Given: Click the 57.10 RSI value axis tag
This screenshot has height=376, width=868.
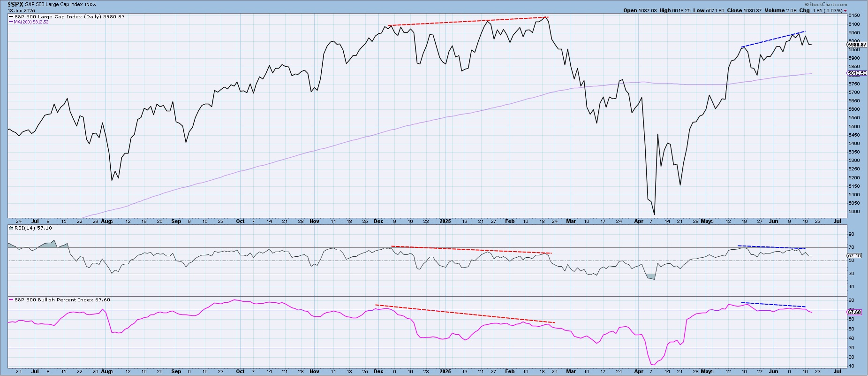Looking at the screenshot, I should pyautogui.click(x=855, y=256).
